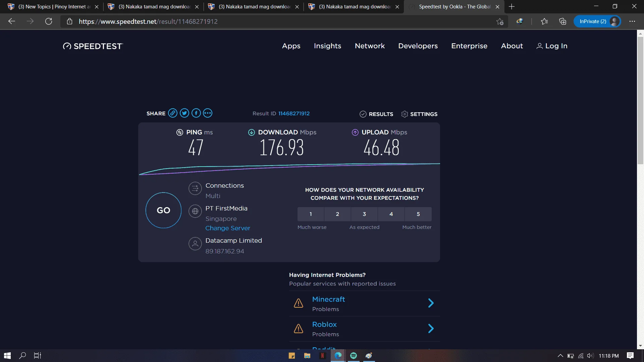Rate network availability as 2

[337, 214]
